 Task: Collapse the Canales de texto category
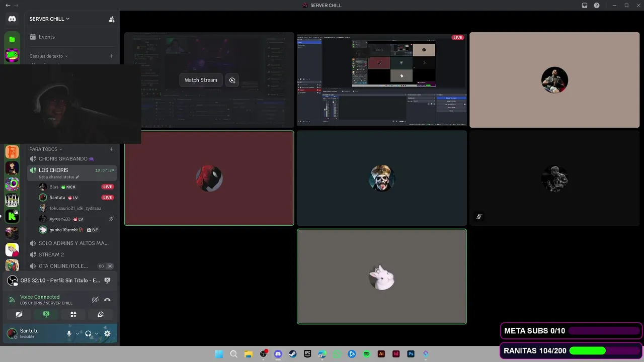48,56
